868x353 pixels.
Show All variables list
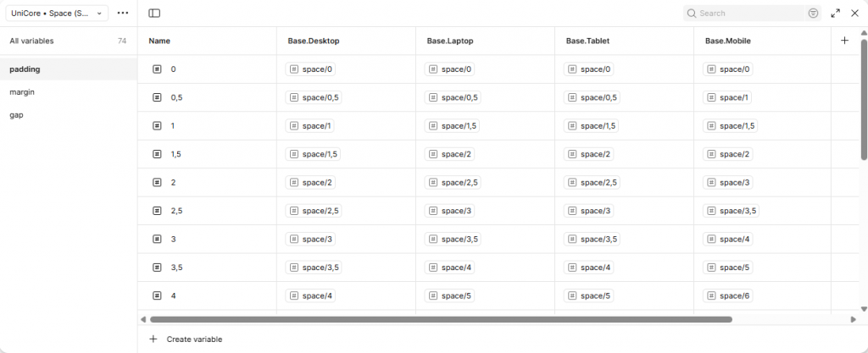(x=31, y=41)
